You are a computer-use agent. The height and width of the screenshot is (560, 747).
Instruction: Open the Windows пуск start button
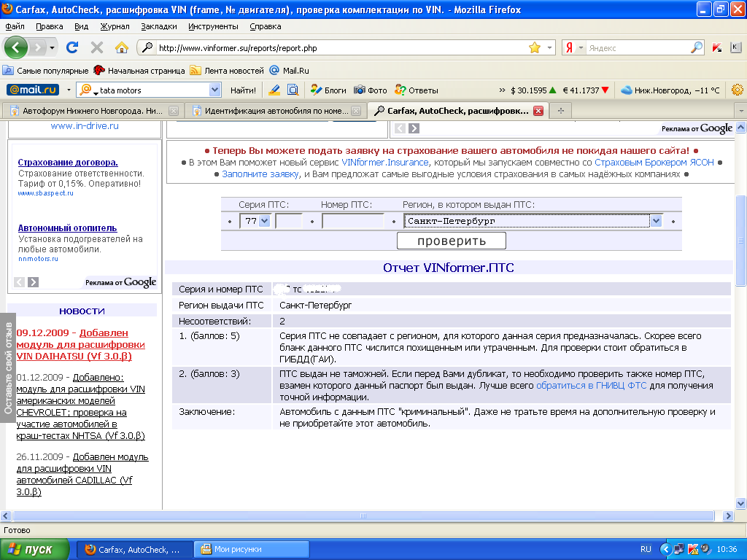point(35,550)
